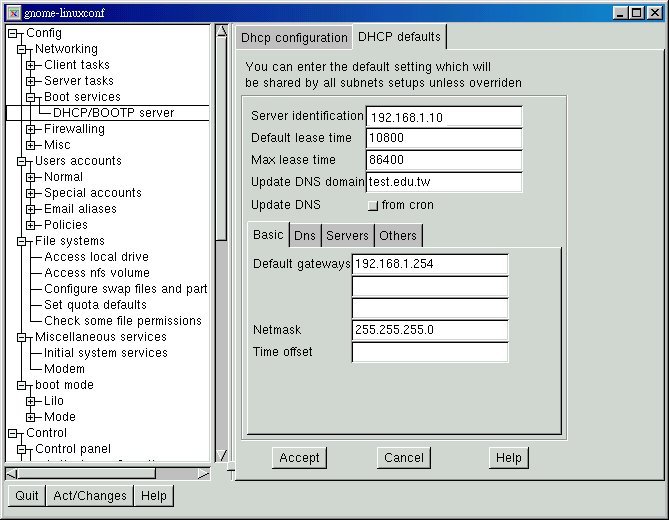Open Access local drive item
The image size is (669, 520).
pyautogui.click(x=96, y=257)
